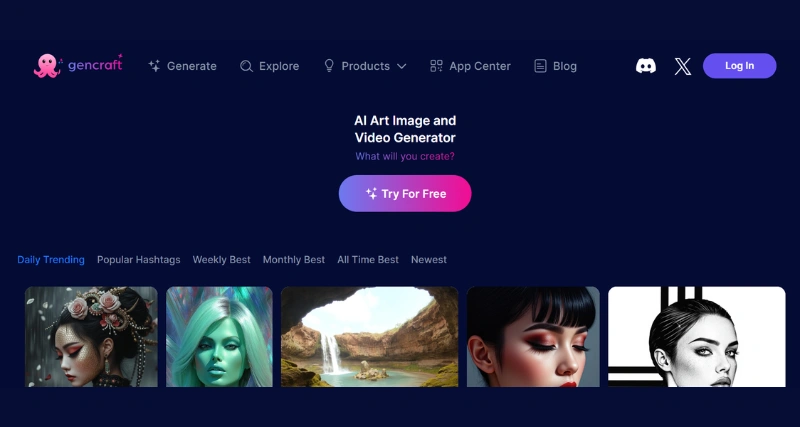Image resolution: width=800 pixels, height=427 pixels.
Task: Expand the Products dropdown chevron
Action: [402, 66]
